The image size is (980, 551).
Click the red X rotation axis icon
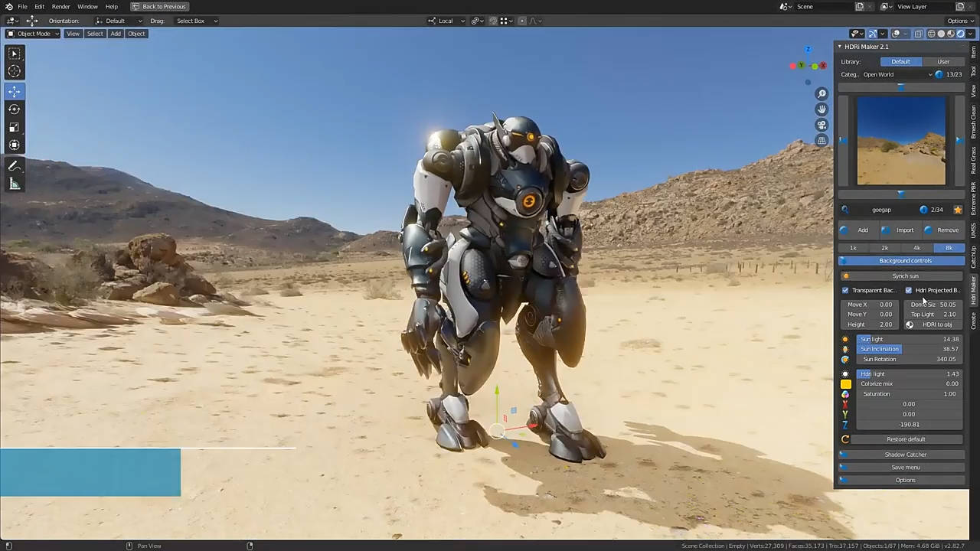point(845,404)
